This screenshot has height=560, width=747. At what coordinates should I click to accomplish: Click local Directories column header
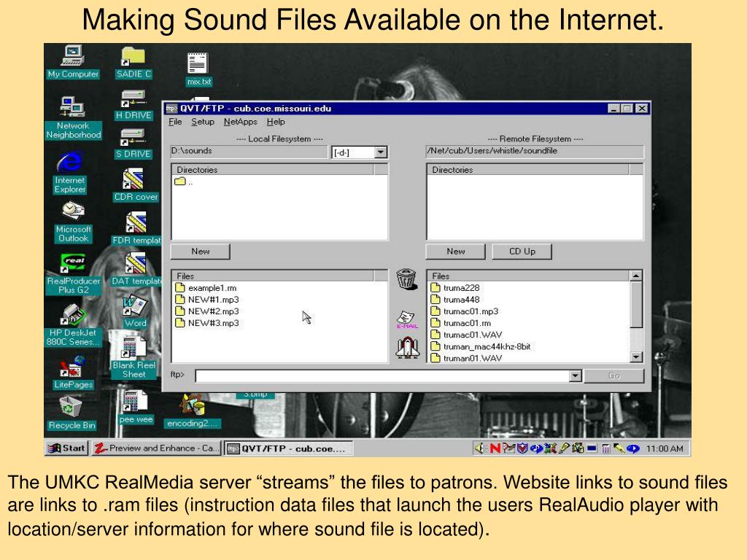tap(273, 169)
